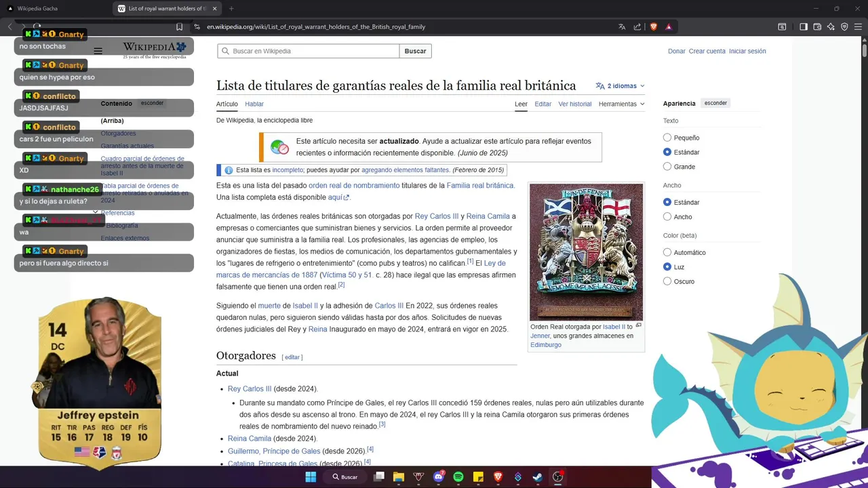
Task: Expand the '2 idiomas' language dropdown
Action: pyautogui.click(x=620, y=86)
